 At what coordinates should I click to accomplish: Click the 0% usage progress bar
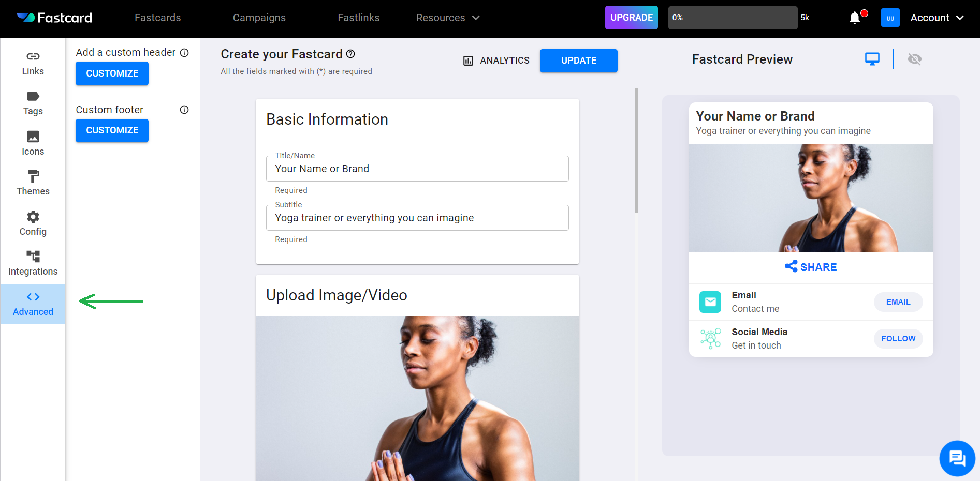733,18
